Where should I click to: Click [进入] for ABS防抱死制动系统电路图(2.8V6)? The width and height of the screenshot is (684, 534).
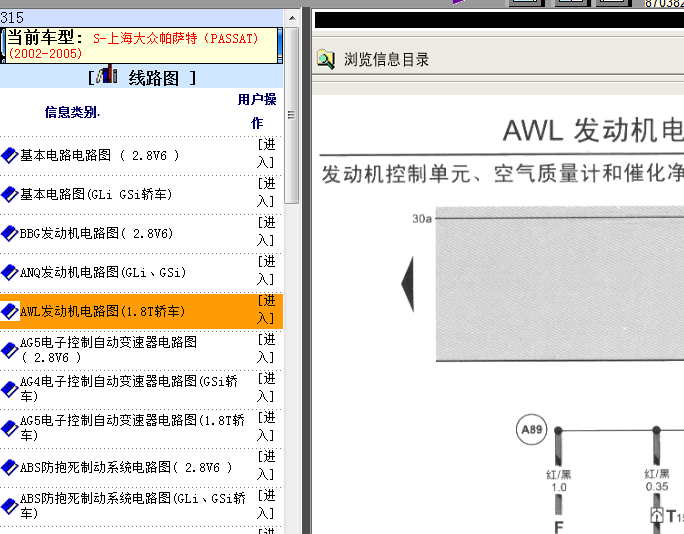tap(266, 466)
